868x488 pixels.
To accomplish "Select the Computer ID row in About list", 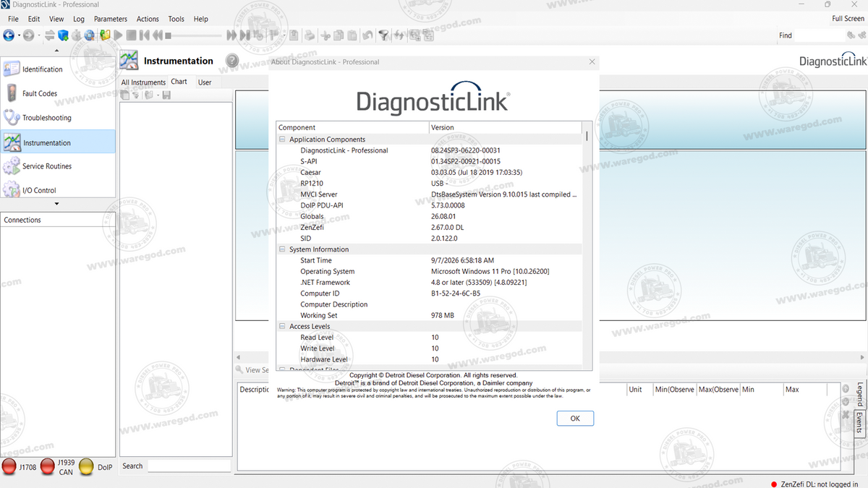I will (x=430, y=294).
